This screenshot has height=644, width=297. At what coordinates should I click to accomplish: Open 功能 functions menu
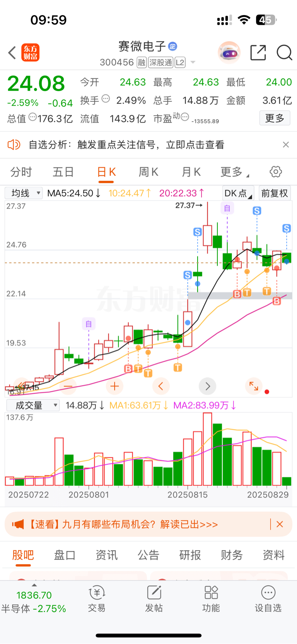(x=211, y=599)
